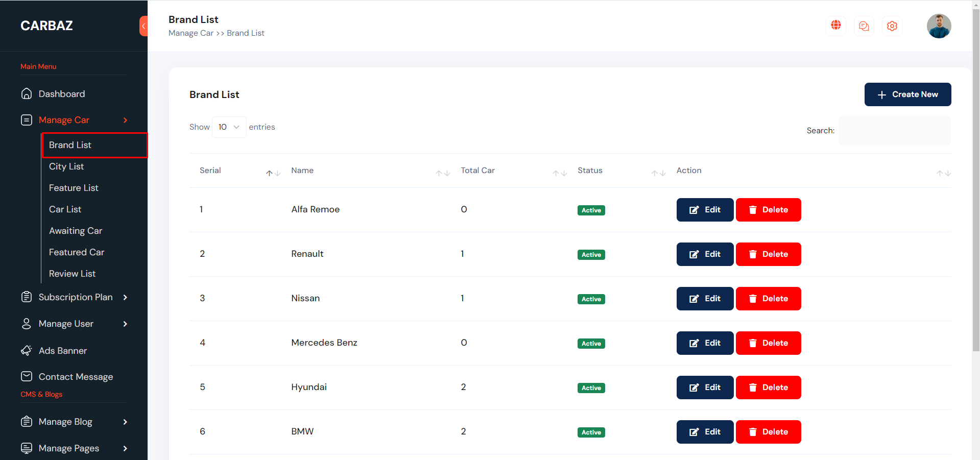Screen dimensions: 980x460
Task: Focus the Search input field
Action: (894, 131)
